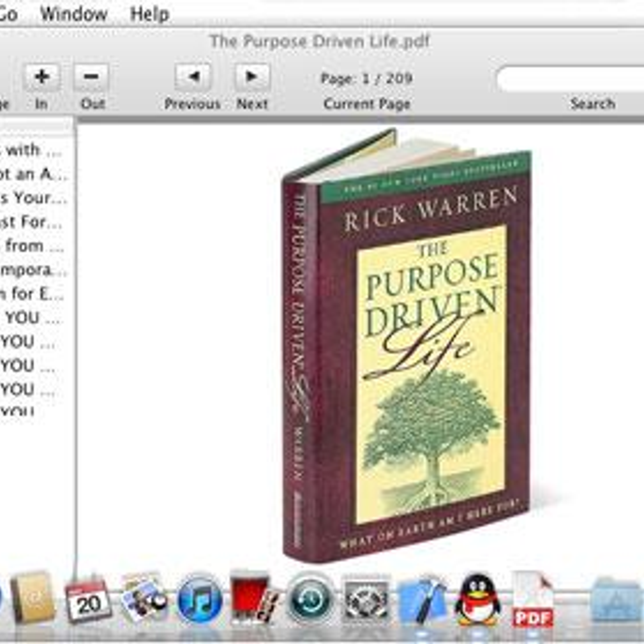
Task: Open the Go menu
Action: click(8, 14)
